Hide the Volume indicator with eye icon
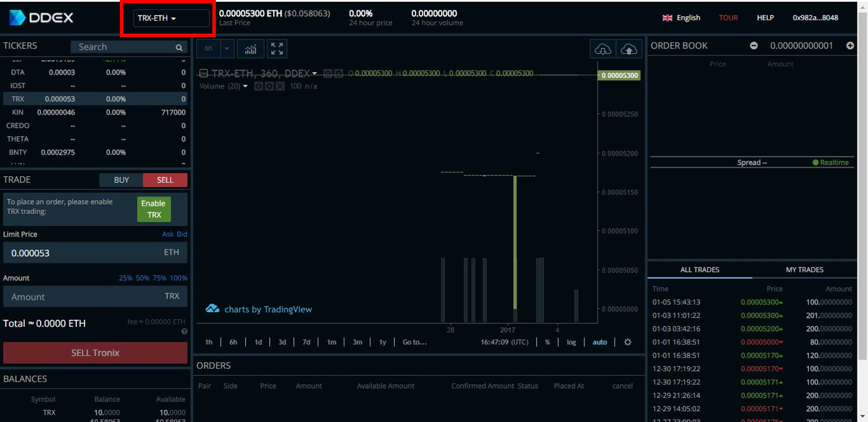 (259, 86)
